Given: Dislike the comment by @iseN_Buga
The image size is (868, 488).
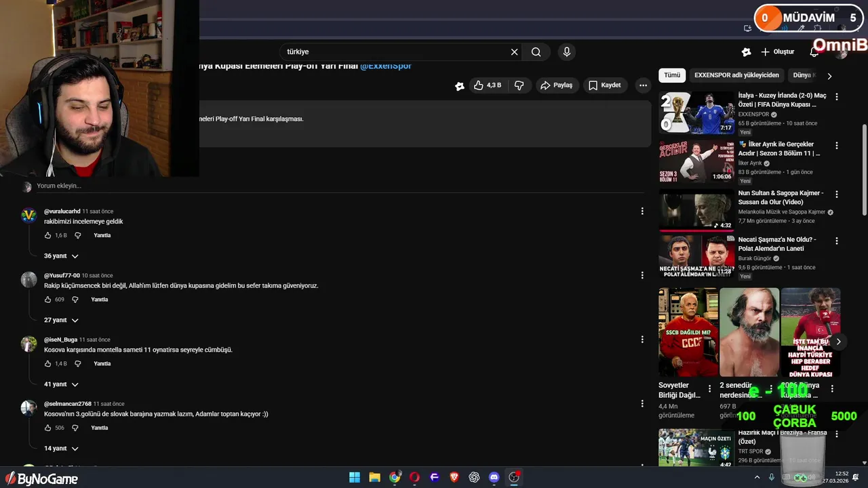Looking at the screenshot, I should click(x=77, y=364).
